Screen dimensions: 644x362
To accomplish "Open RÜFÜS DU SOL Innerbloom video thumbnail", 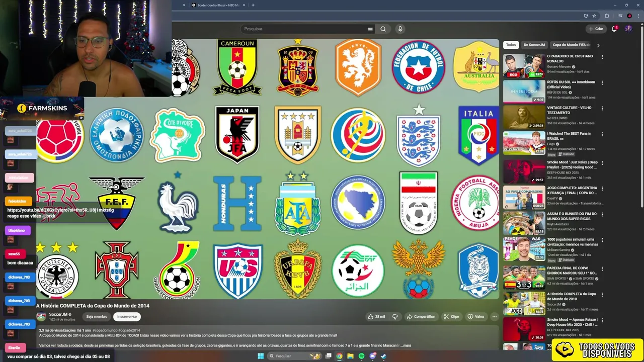I will click(524, 91).
